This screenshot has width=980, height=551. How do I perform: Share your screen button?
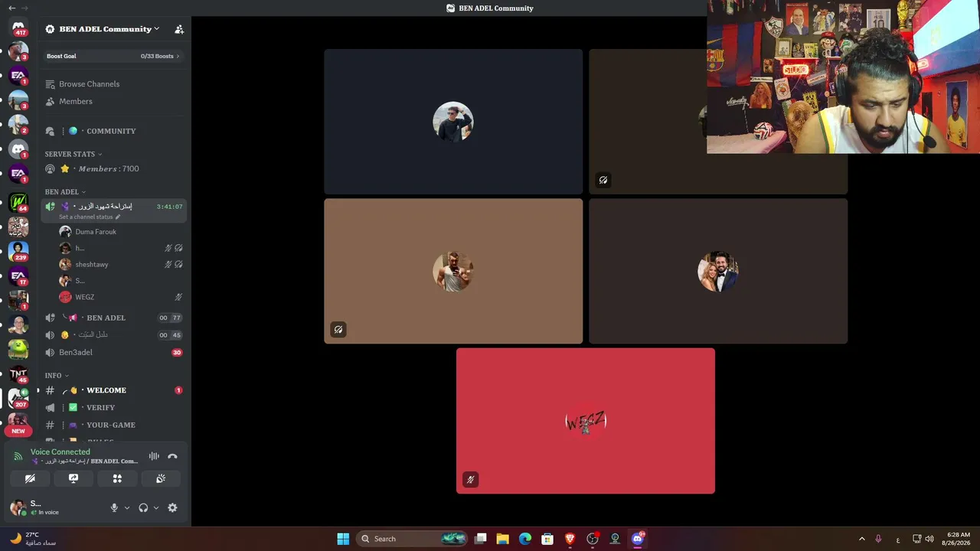coord(73,478)
